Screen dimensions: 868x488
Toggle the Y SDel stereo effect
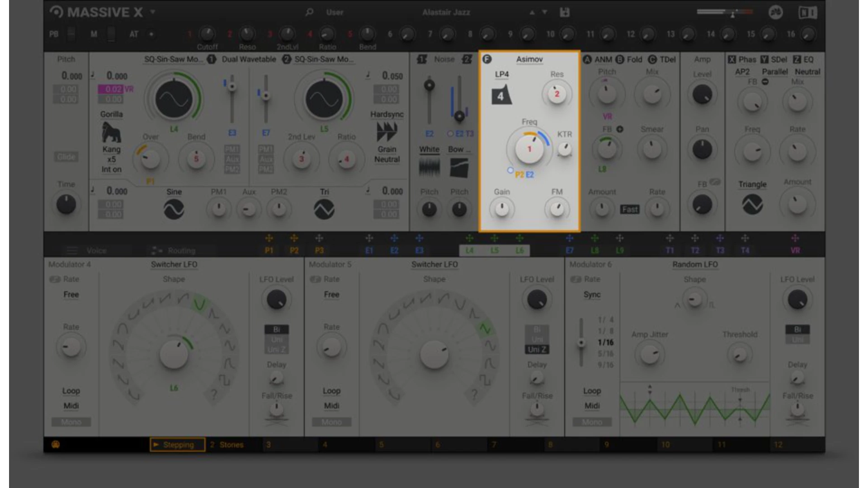[764, 60]
